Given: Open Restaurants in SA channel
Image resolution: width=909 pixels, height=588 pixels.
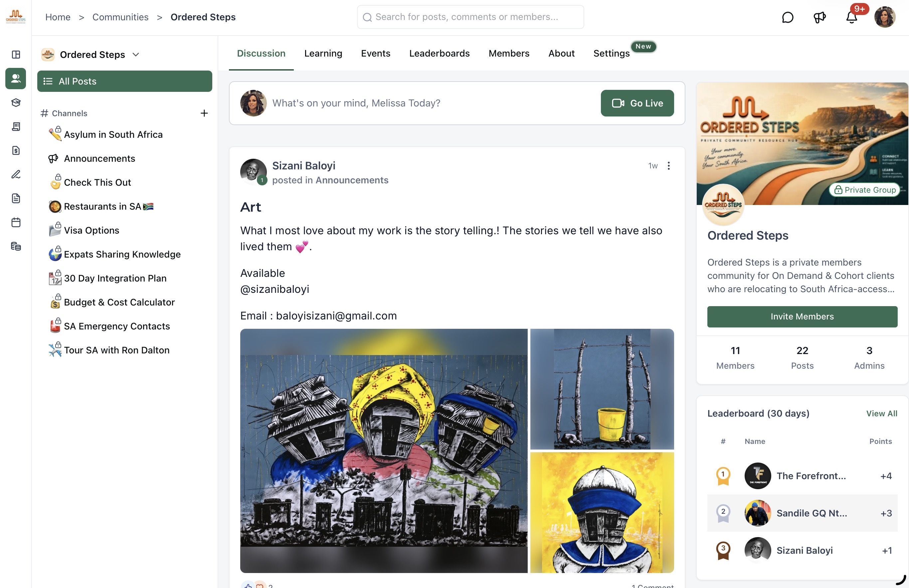Looking at the screenshot, I should 108,207.
